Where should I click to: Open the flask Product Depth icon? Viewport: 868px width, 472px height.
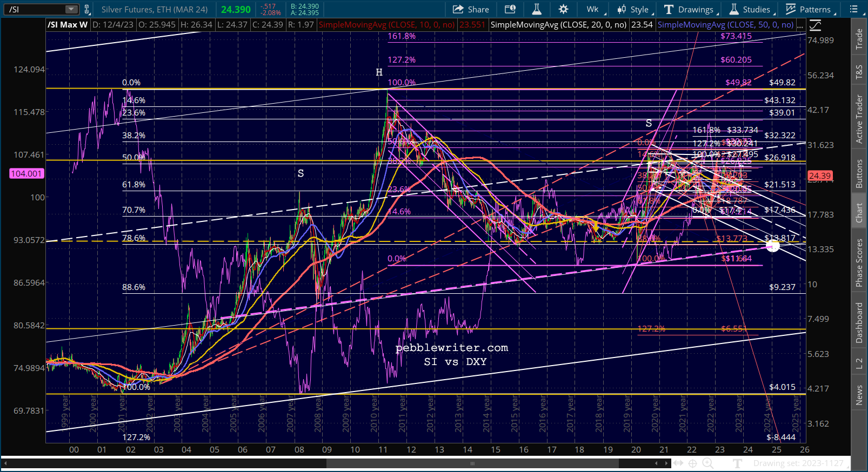click(x=537, y=9)
